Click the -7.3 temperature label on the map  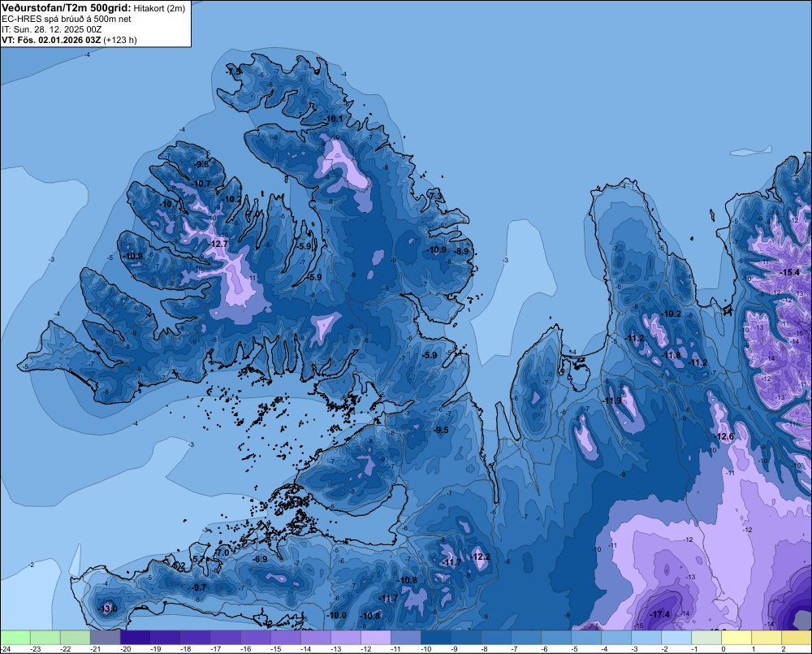tap(436, 197)
